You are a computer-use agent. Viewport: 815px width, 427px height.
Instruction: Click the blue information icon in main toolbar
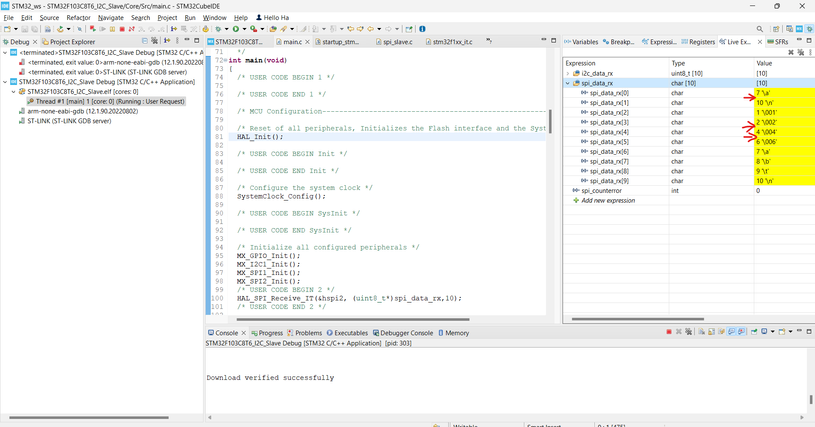[423, 29]
